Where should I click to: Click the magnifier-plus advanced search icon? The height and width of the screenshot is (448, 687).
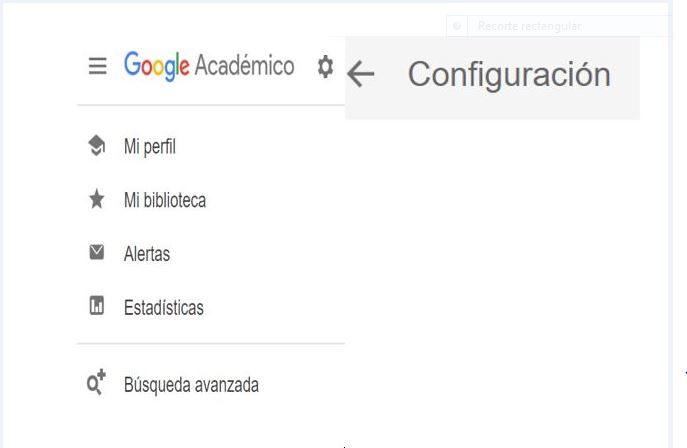pos(96,381)
